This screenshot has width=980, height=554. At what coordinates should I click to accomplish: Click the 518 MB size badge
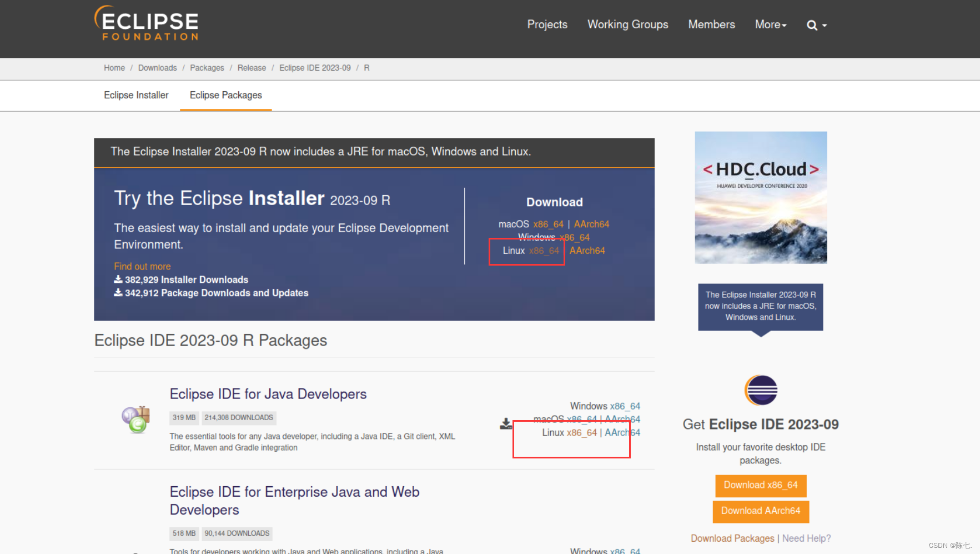click(x=184, y=533)
